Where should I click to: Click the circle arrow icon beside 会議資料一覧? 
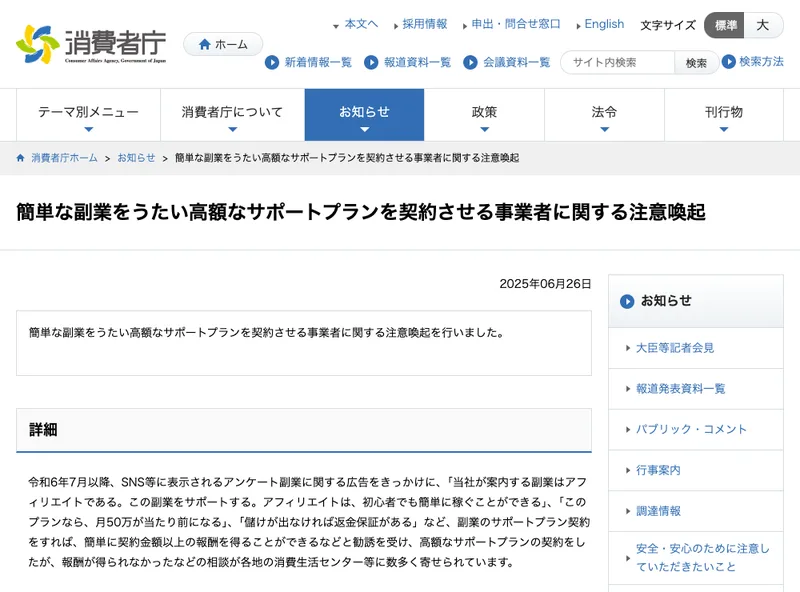tap(470, 62)
